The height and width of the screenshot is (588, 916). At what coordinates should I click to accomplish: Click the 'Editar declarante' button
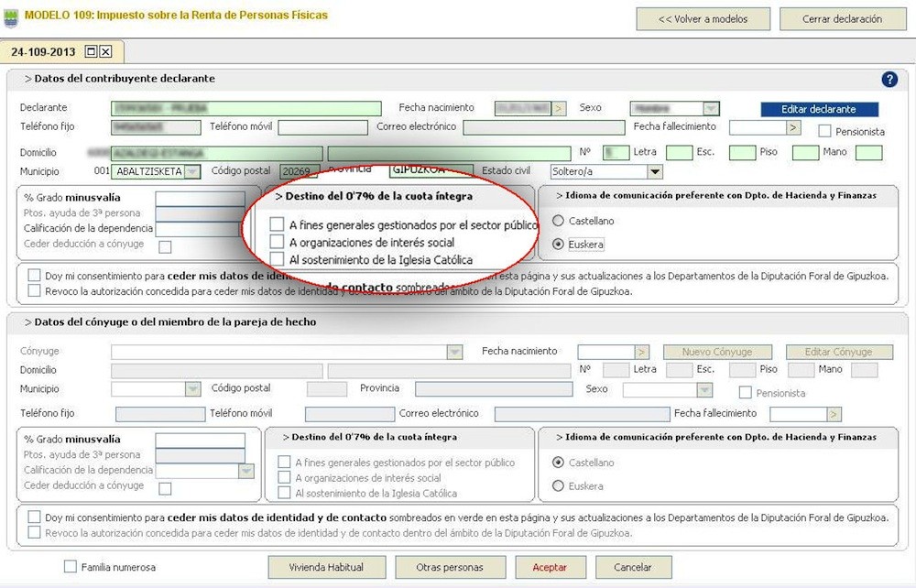pos(819,109)
